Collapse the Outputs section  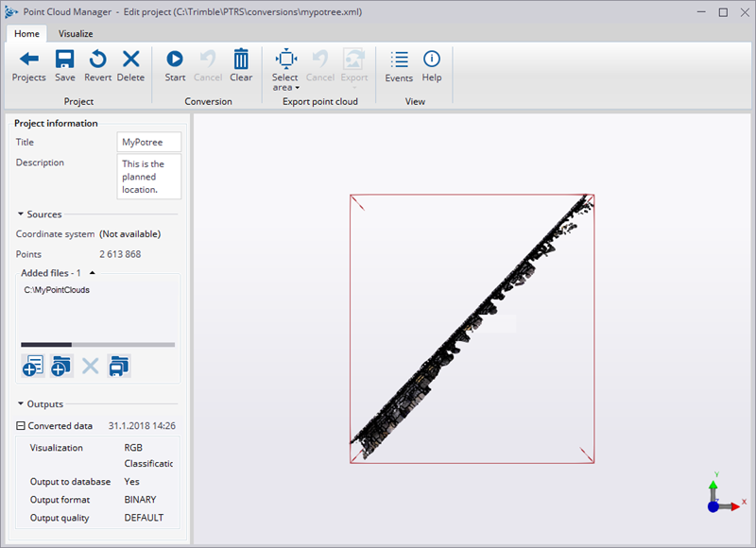[21, 404]
